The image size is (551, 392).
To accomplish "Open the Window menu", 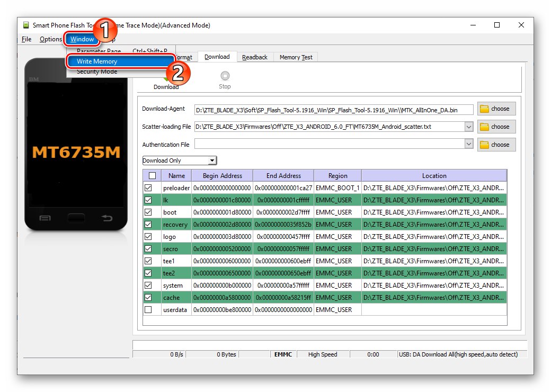I will (x=82, y=39).
